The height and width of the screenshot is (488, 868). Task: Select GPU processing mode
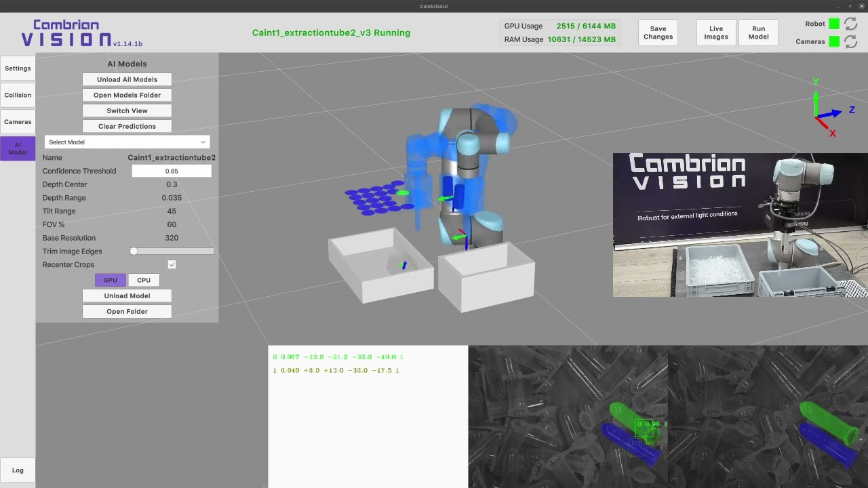tap(110, 280)
